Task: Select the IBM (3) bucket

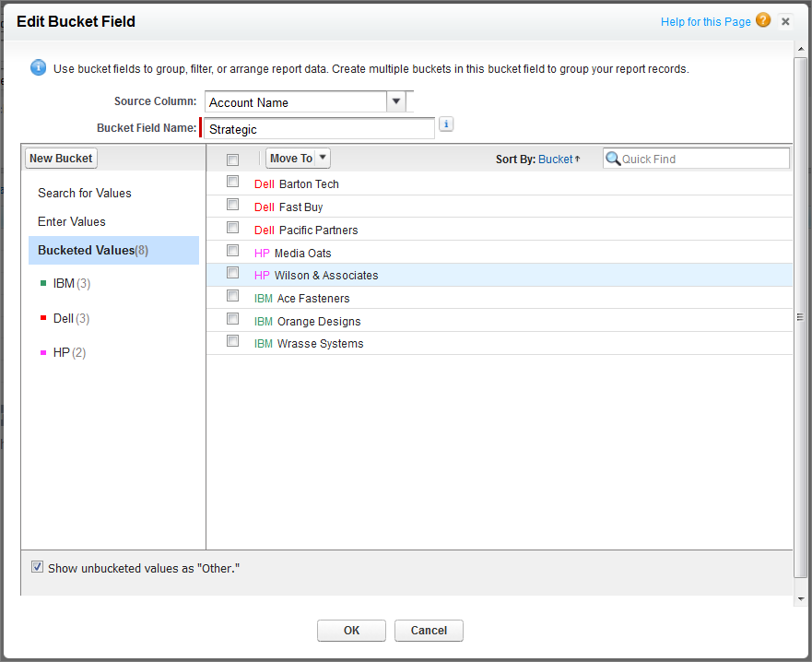Action: 72,283
